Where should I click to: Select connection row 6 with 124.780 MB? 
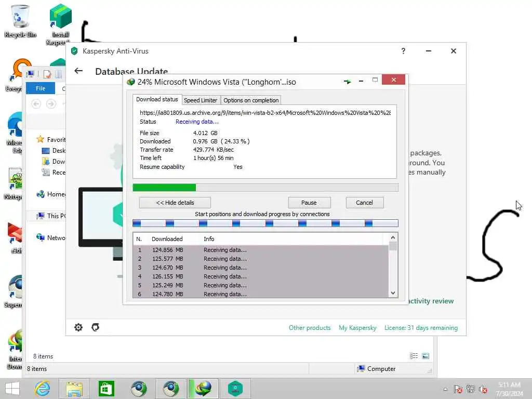tap(260, 294)
